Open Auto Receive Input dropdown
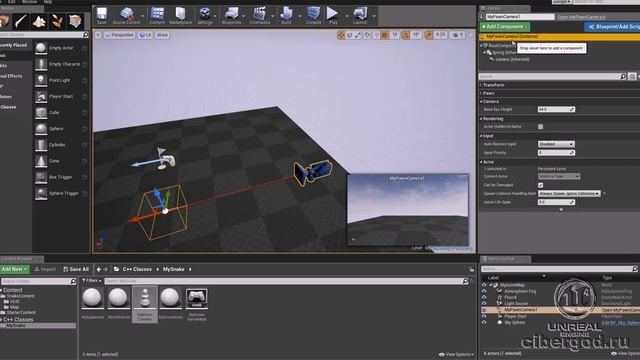This screenshot has width=640, height=360. click(x=556, y=144)
